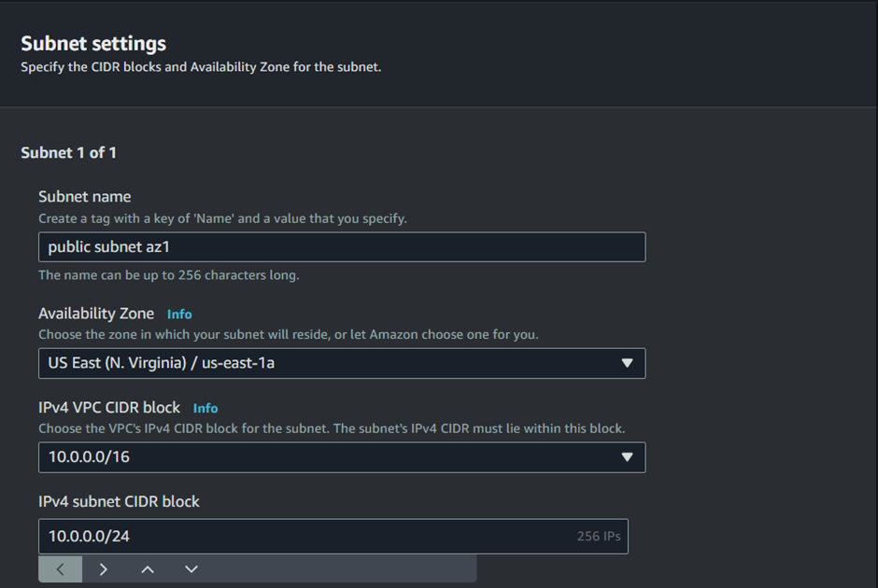Open Info link beside IPv4 VPC CIDR block
878x588 pixels.
point(205,409)
